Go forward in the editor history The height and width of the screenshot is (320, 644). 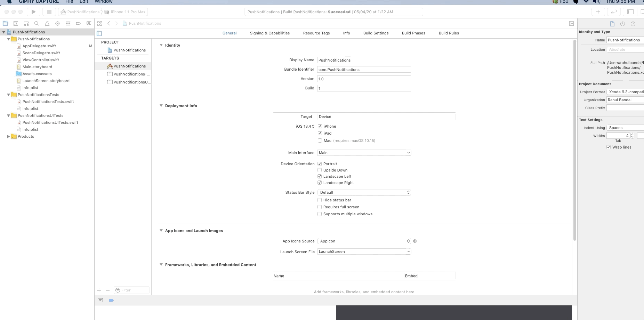pyautogui.click(x=116, y=23)
